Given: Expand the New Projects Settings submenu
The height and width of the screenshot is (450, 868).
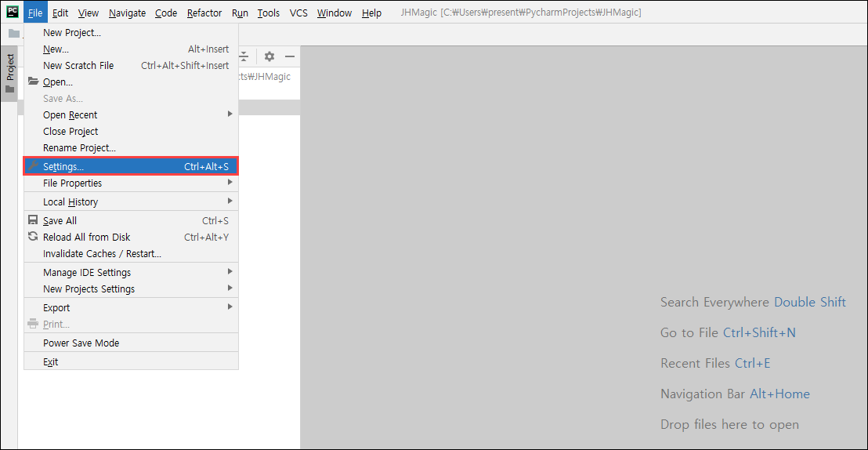Looking at the screenshot, I should [131, 289].
